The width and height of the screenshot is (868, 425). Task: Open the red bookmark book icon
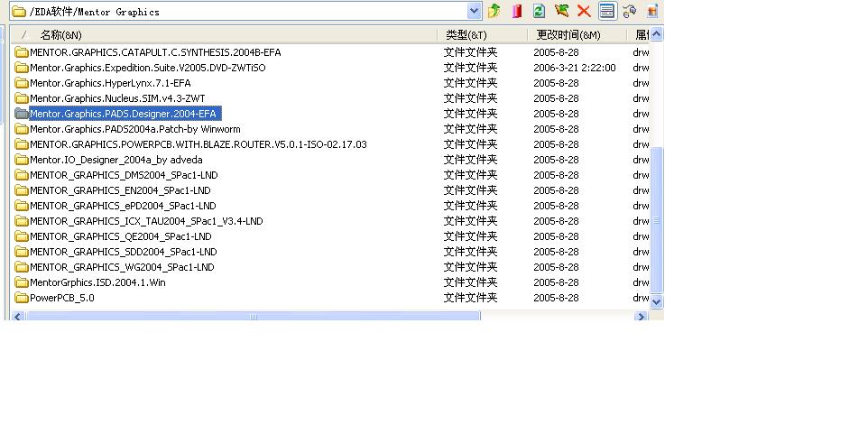[x=517, y=11]
